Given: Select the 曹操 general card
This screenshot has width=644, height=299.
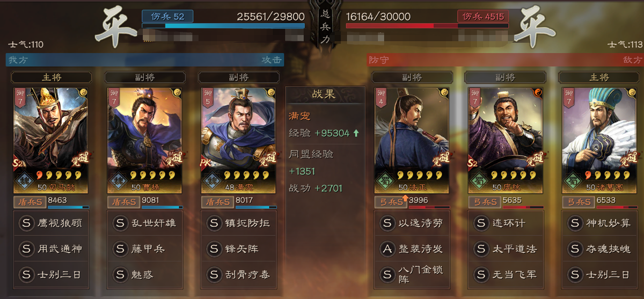Looking at the screenshot, I should tap(144, 140).
